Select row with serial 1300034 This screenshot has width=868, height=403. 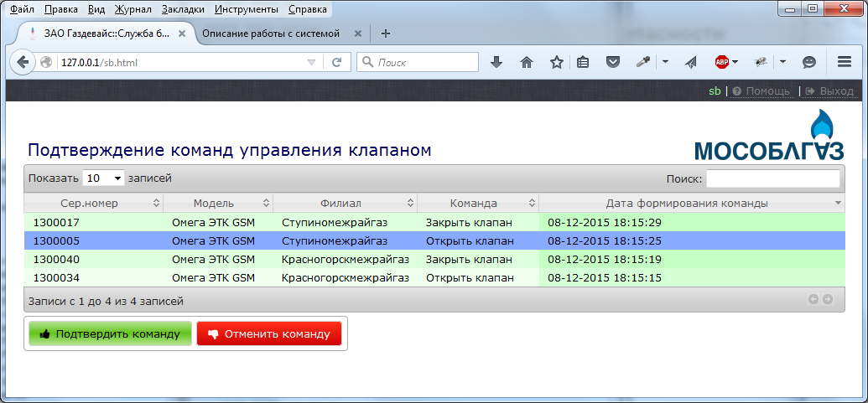[434, 277]
